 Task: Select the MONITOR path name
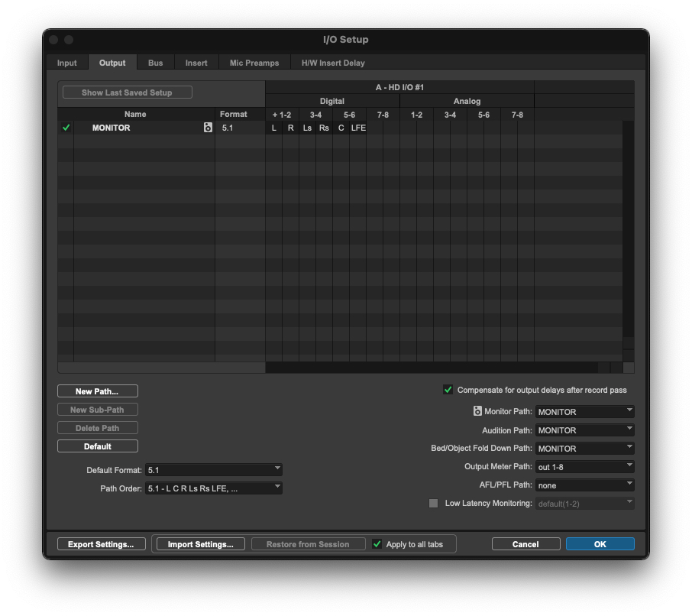[112, 128]
